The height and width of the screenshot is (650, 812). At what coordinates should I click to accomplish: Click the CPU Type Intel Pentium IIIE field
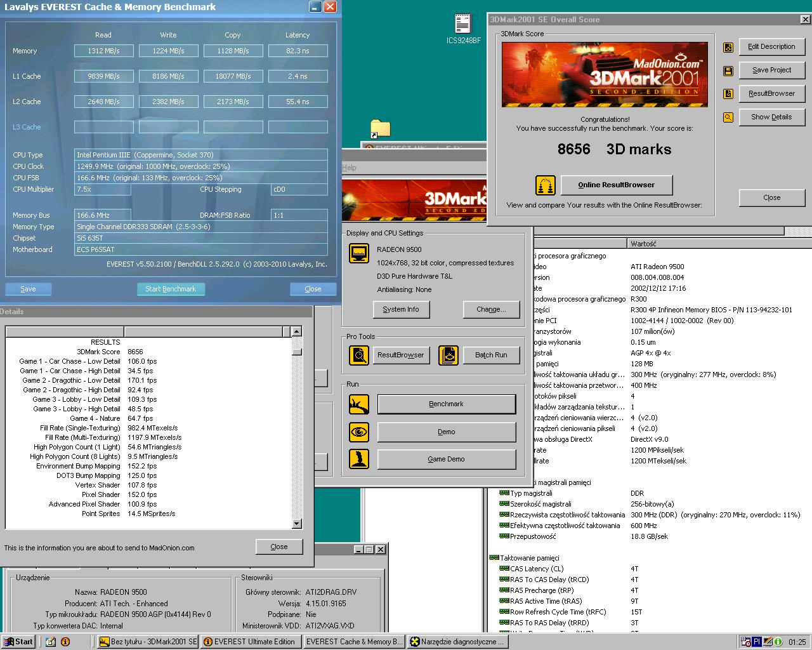coord(201,155)
